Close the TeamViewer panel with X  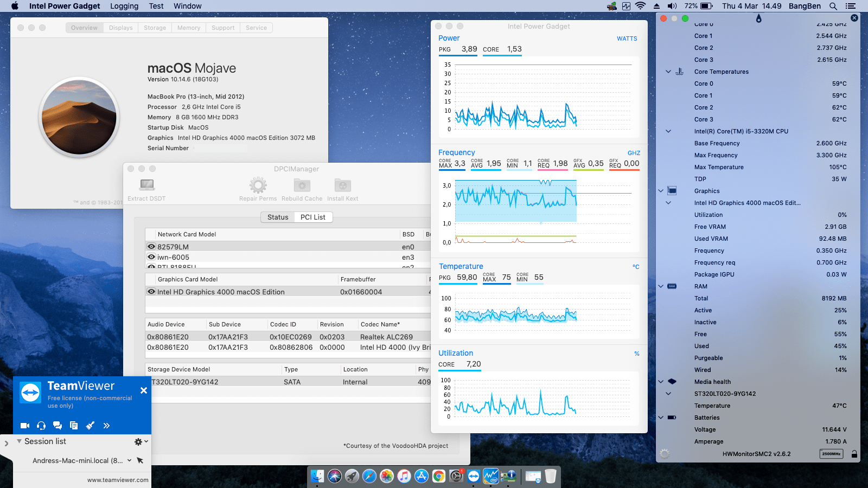click(144, 390)
